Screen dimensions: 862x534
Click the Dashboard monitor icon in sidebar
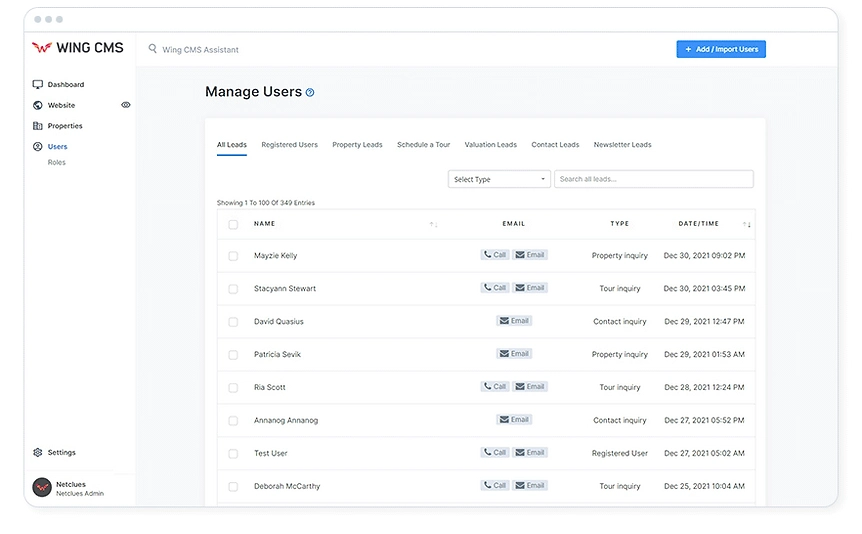[x=38, y=85]
